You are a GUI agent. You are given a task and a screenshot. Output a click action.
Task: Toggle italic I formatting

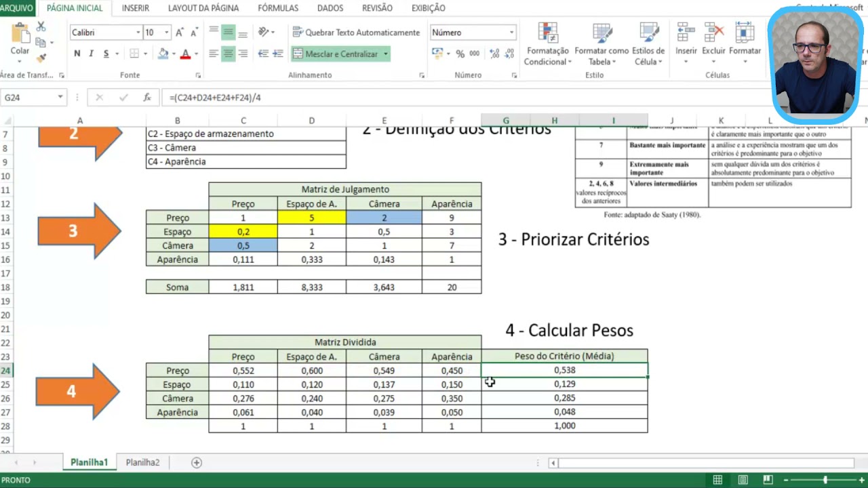[x=92, y=54]
